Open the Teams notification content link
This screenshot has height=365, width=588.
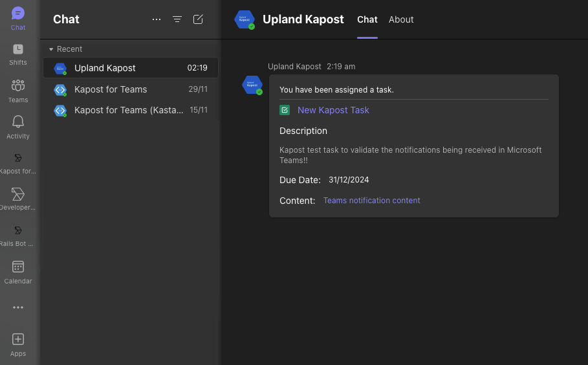372,201
